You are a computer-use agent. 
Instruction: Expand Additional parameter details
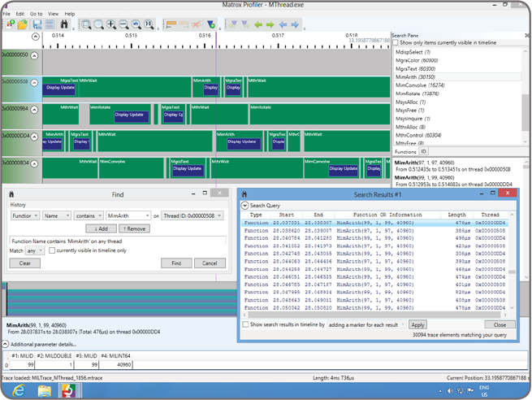pos(5,345)
